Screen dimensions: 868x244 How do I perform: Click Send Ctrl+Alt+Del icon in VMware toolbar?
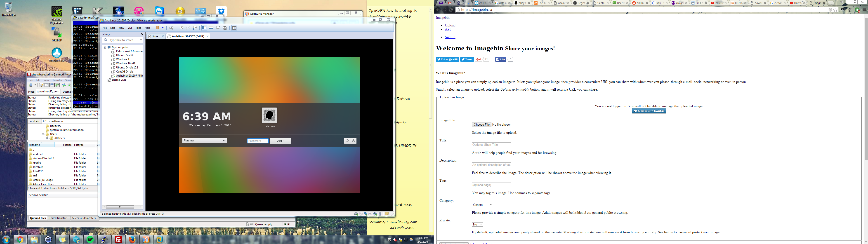coord(172,28)
